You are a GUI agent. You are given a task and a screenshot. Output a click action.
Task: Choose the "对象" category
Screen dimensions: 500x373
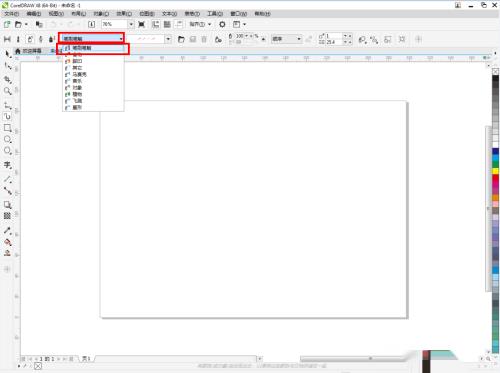pos(93,88)
